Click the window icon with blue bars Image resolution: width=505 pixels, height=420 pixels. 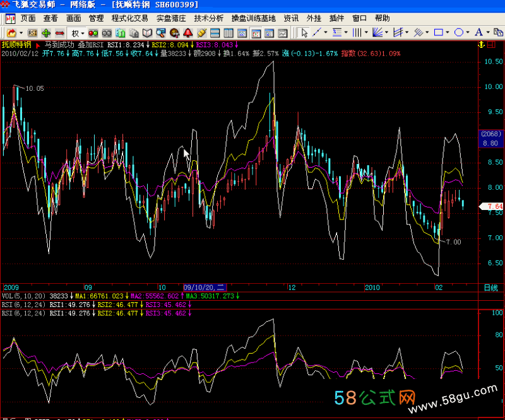pyautogui.click(x=270, y=33)
